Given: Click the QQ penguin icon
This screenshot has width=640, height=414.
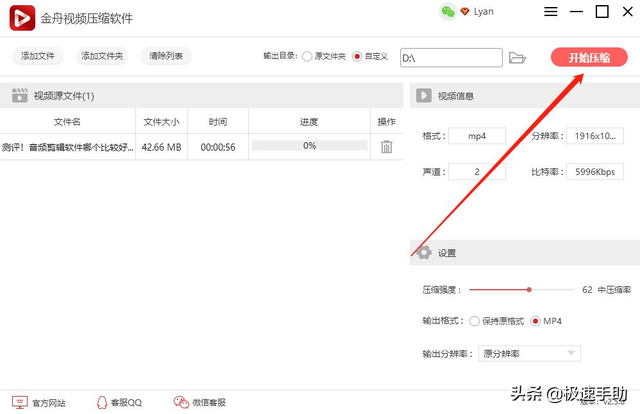Looking at the screenshot, I should click(x=102, y=402).
